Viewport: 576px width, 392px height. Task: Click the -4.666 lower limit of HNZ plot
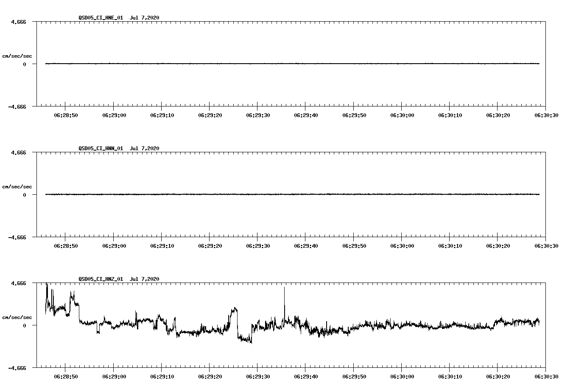click(x=17, y=368)
